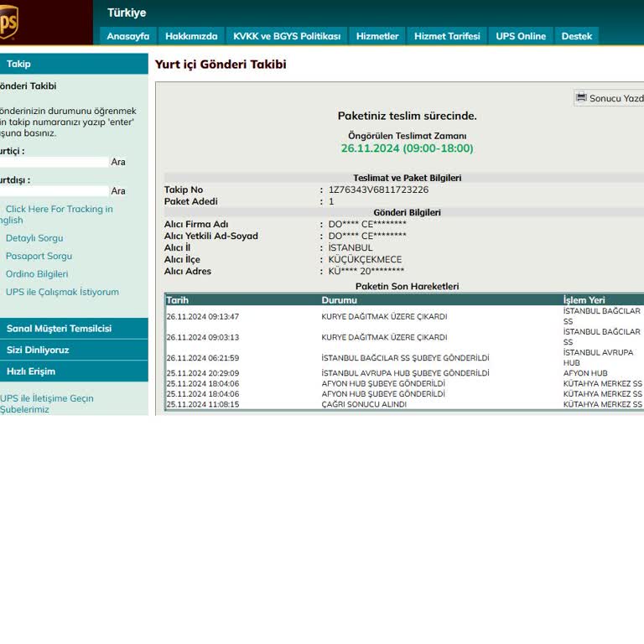Click the Sonucu Yazdır print button
Screen dimensions: 644x644
609,98
